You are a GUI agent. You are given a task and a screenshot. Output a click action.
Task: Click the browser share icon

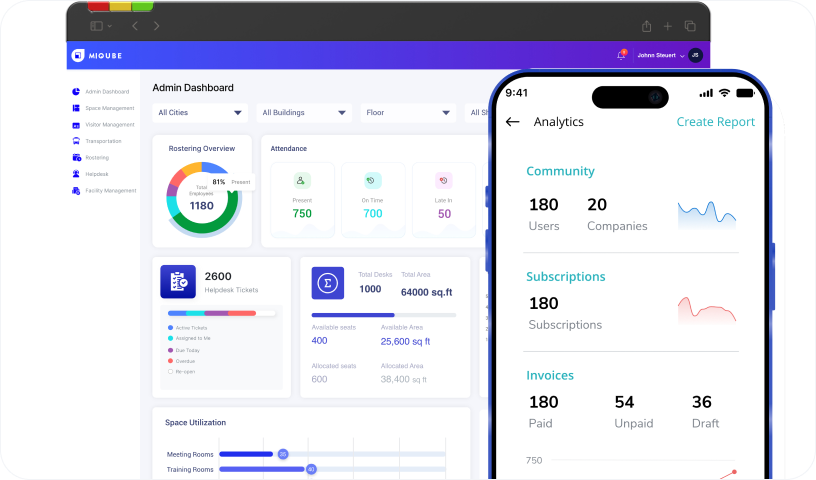[x=646, y=26]
